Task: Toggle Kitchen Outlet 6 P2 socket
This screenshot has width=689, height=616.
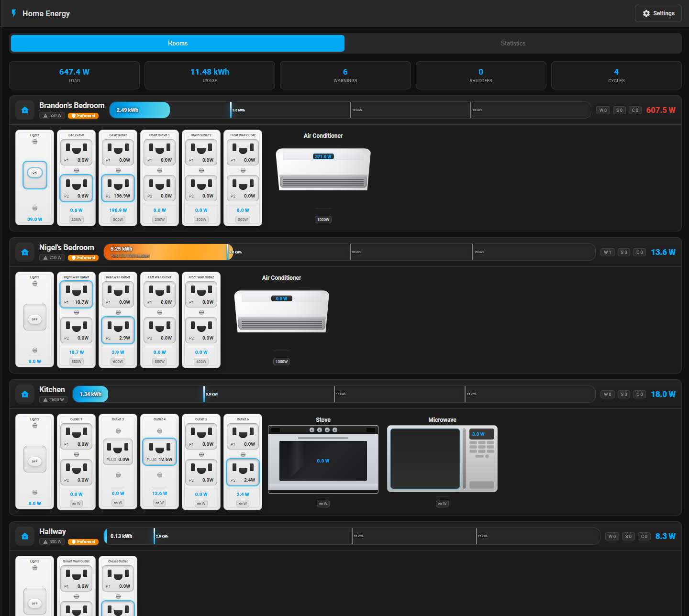Action: click(x=243, y=472)
